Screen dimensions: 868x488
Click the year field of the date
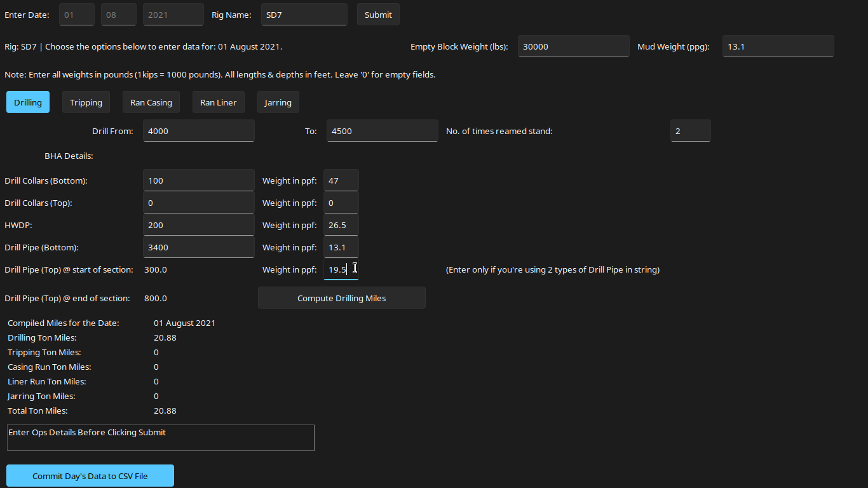click(x=173, y=14)
